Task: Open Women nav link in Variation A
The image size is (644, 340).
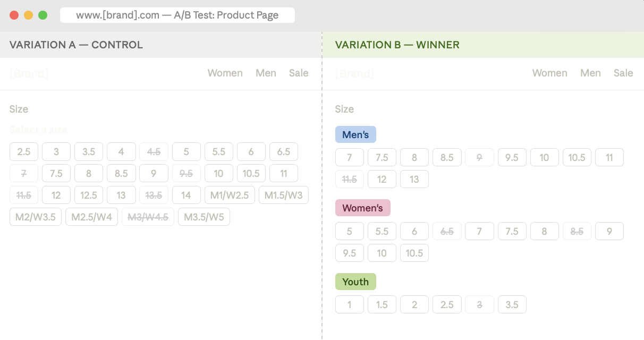Action: [225, 73]
